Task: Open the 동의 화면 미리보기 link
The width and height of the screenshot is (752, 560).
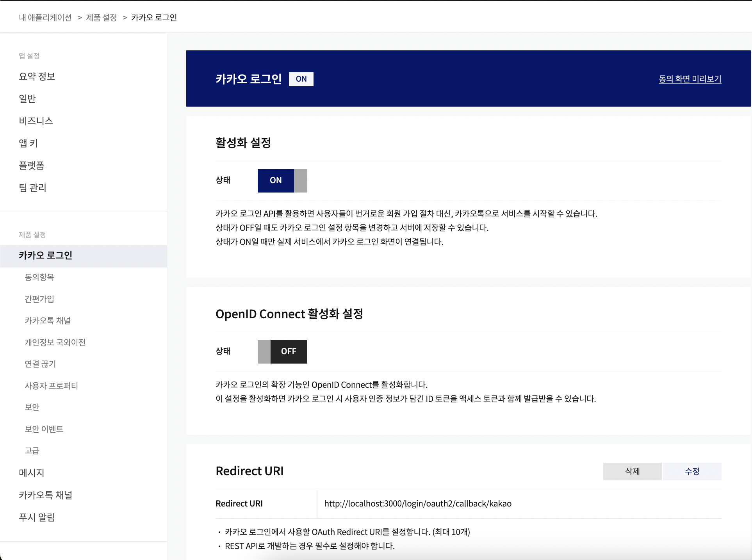Action: coord(690,79)
